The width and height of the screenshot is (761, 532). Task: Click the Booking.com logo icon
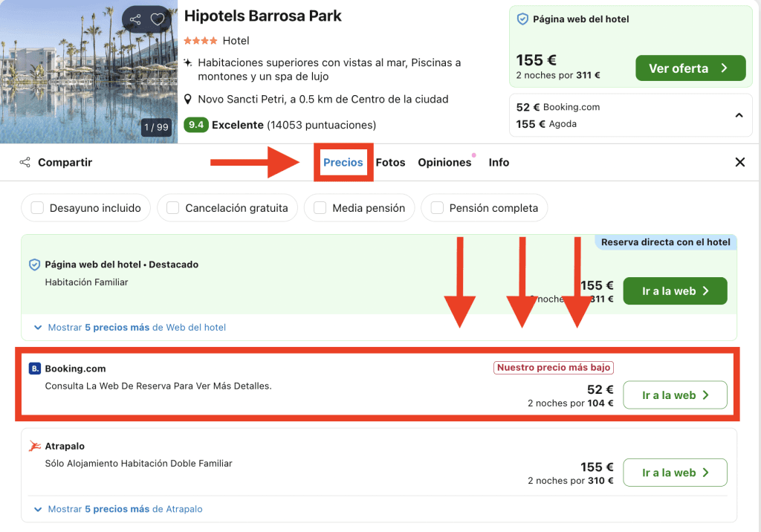(x=34, y=369)
